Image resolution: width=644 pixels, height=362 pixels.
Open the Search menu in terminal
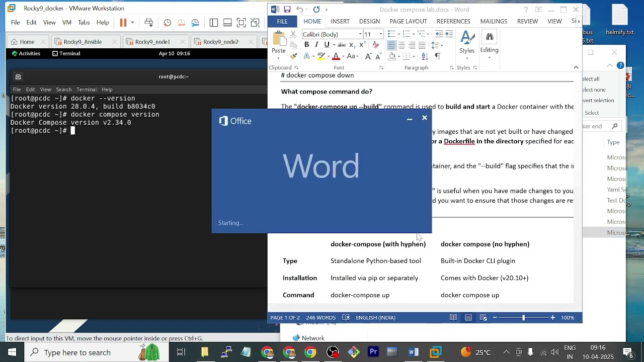click(63, 89)
